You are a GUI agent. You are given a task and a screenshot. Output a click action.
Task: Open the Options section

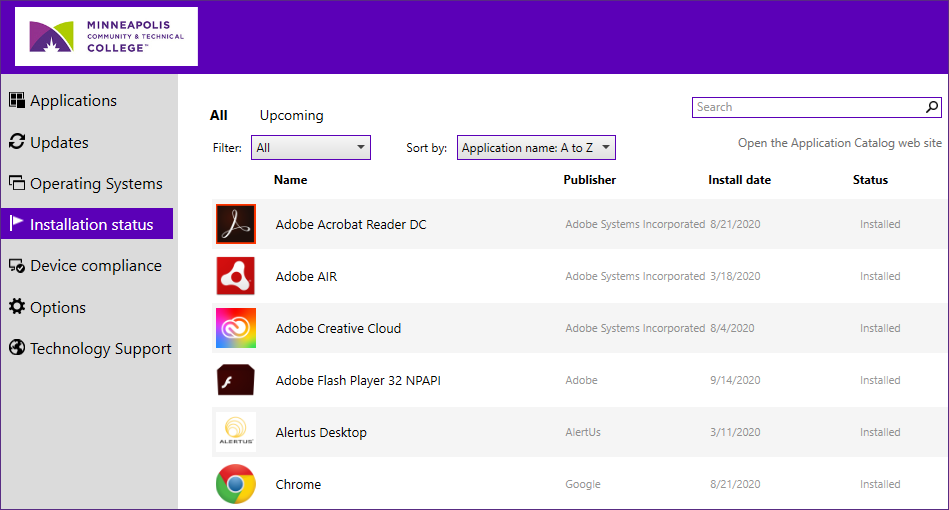[x=58, y=307]
